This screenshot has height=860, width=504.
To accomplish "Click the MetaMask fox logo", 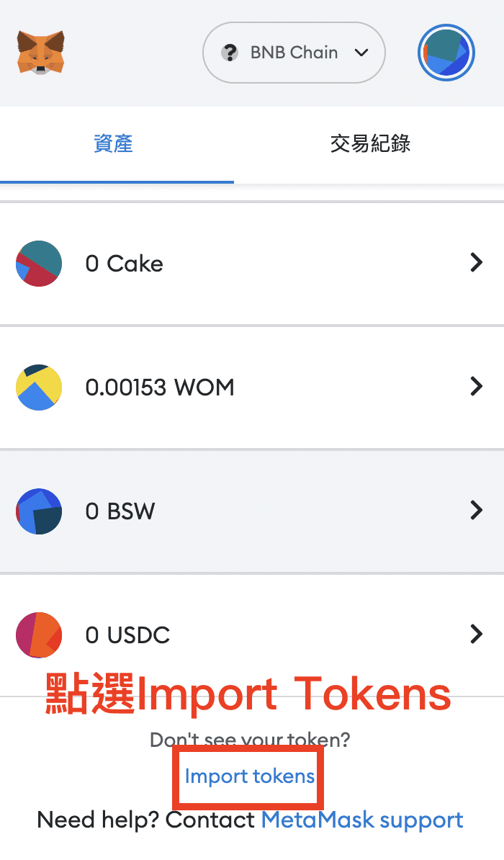I will point(40,53).
